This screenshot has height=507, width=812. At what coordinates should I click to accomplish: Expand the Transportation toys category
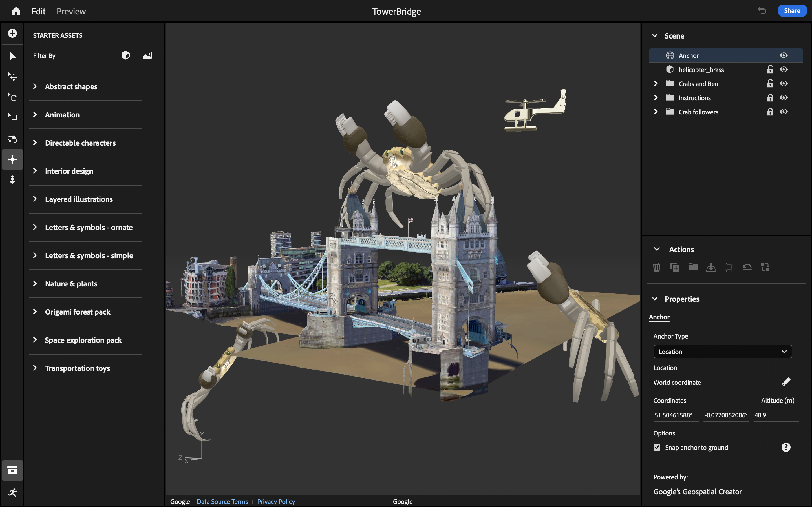click(35, 368)
